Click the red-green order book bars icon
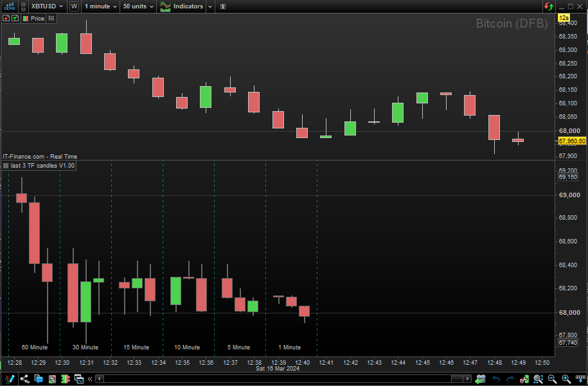 pos(66,379)
